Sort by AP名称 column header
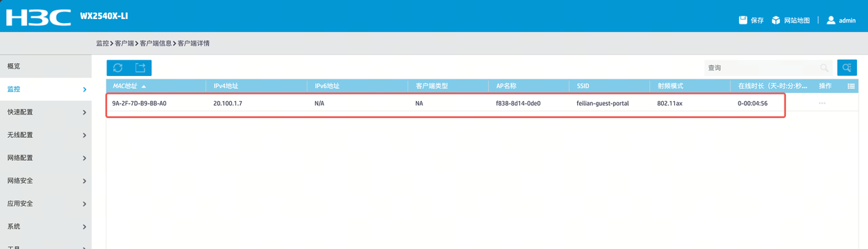The width and height of the screenshot is (868, 249). coord(528,86)
